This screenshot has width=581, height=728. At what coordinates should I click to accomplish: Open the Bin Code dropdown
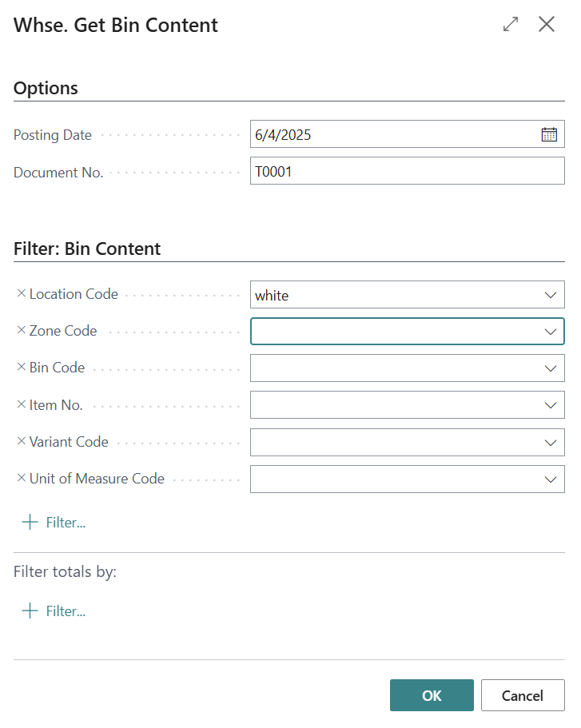click(x=550, y=368)
